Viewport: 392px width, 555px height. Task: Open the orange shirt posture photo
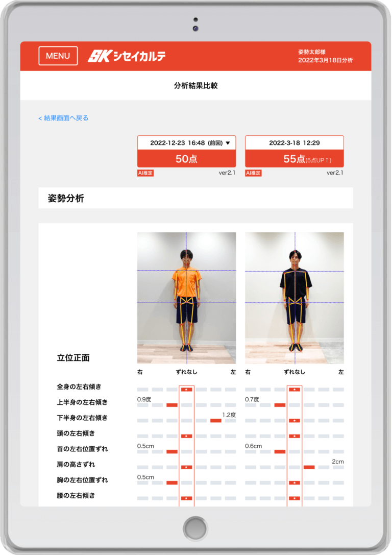point(186,291)
